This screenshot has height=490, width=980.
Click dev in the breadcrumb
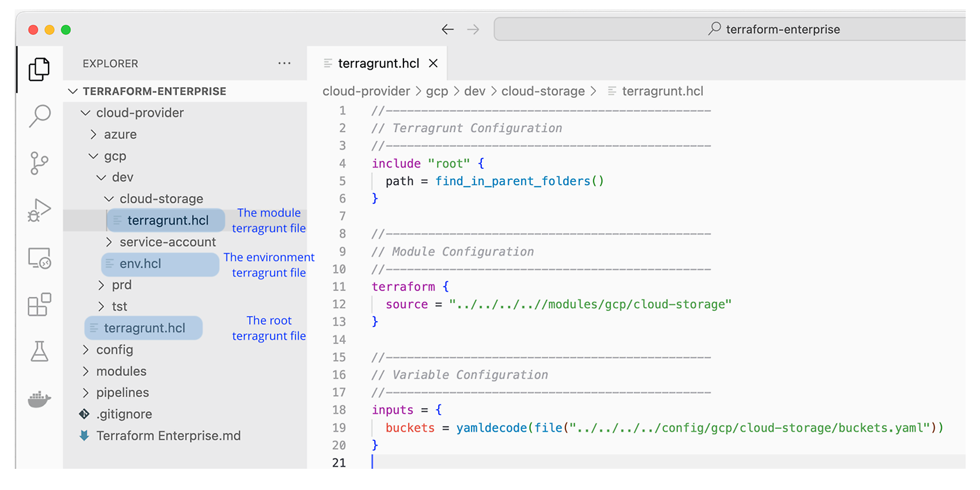point(474,91)
